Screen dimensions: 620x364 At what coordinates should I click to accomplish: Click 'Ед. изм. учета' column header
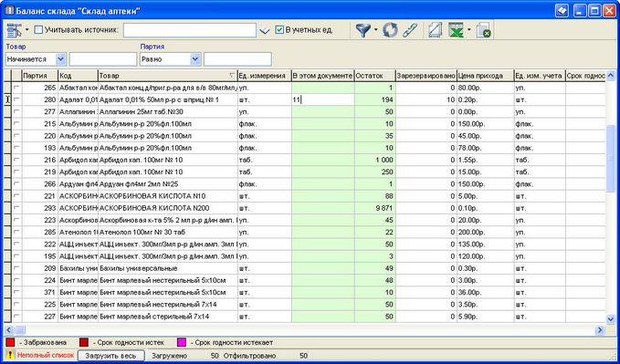tap(540, 76)
